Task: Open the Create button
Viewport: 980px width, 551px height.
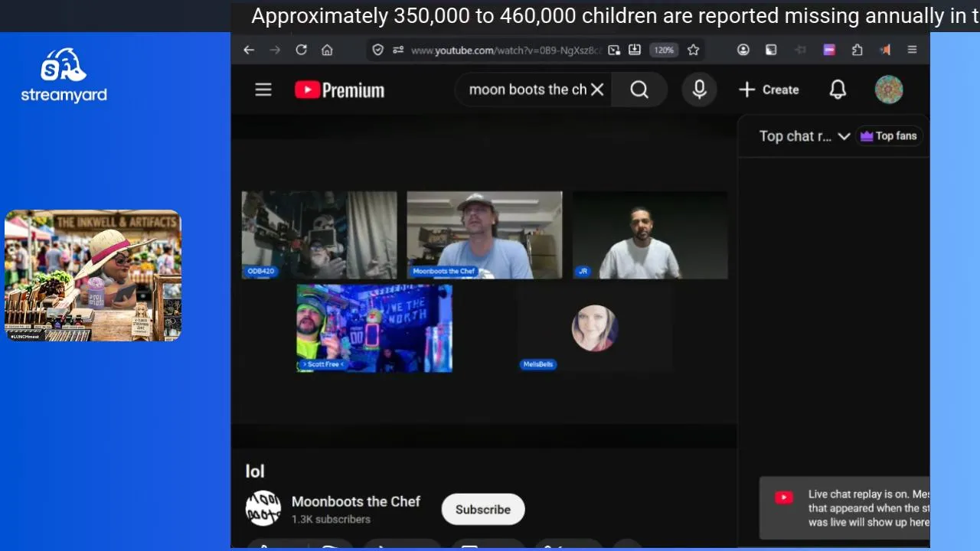Action: (x=769, y=90)
